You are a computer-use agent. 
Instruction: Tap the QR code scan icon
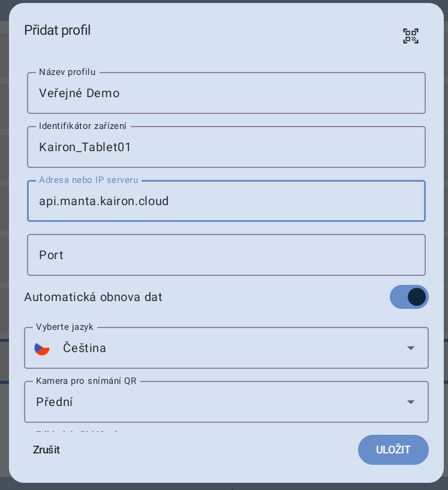click(410, 36)
